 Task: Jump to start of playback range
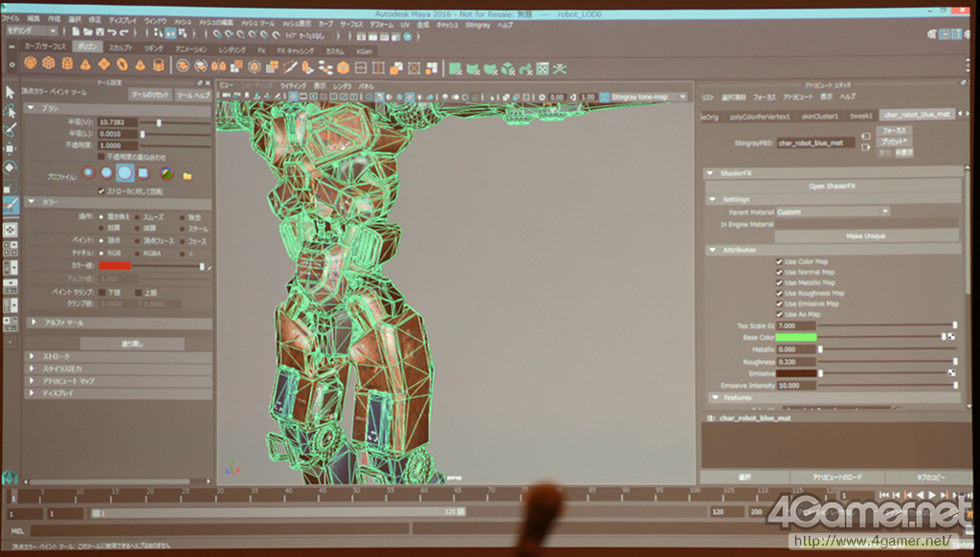click(x=884, y=495)
